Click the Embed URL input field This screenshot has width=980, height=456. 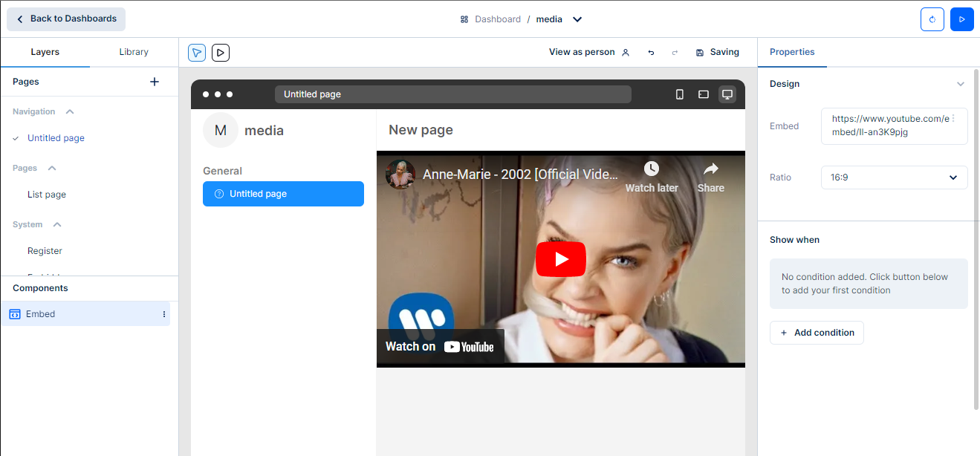tap(889, 126)
